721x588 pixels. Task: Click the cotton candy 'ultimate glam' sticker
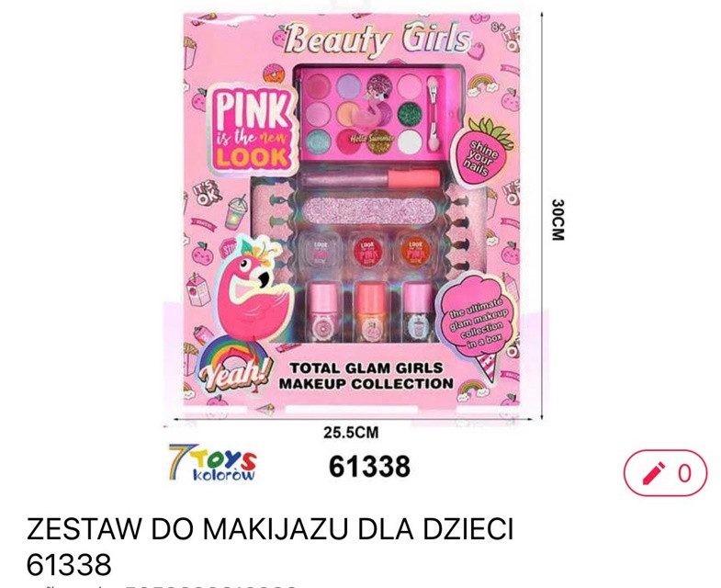pos(478,323)
